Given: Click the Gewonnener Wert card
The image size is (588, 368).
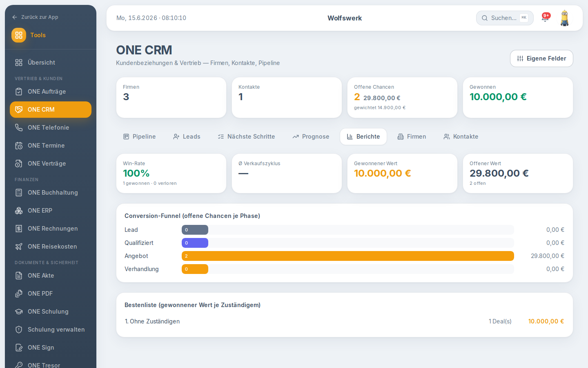Looking at the screenshot, I should click(x=402, y=173).
